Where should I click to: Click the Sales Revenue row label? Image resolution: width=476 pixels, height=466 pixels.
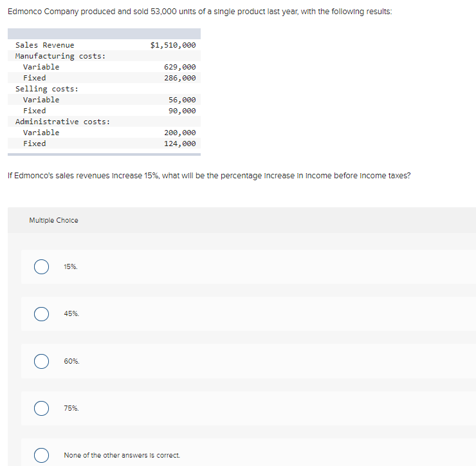click(44, 45)
